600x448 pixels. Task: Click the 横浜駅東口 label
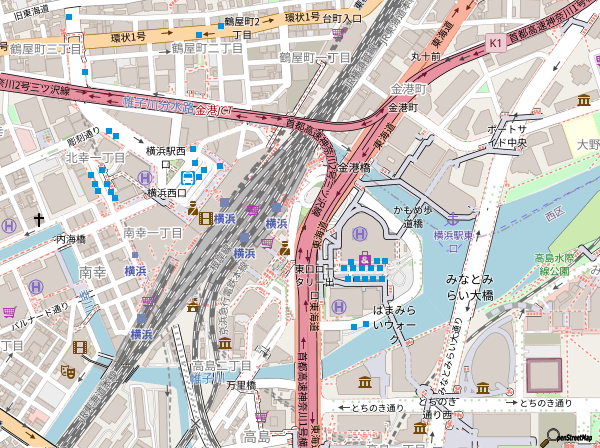[x=457, y=235]
